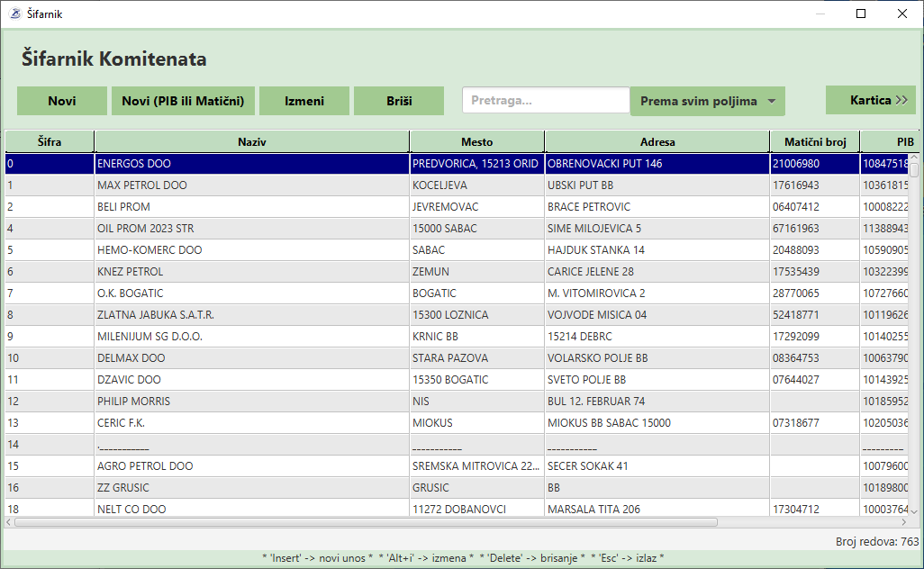The width and height of the screenshot is (924, 569).
Task: Focus the Pretraga search field
Action: click(545, 101)
